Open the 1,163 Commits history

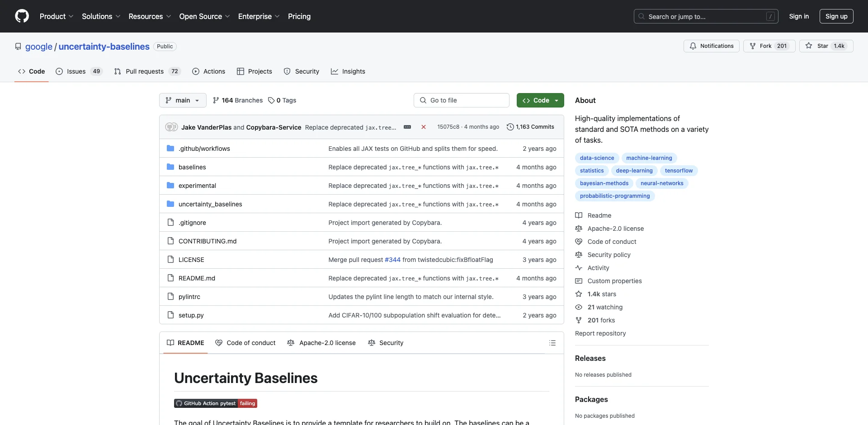(530, 127)
